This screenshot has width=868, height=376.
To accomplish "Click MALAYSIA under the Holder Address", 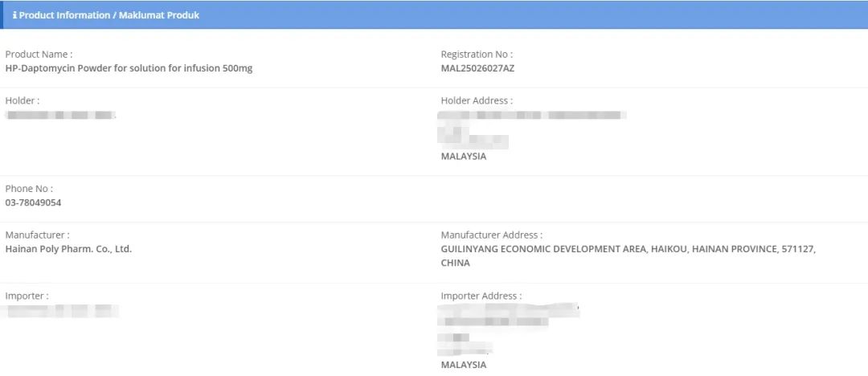I will pos(464,157).
